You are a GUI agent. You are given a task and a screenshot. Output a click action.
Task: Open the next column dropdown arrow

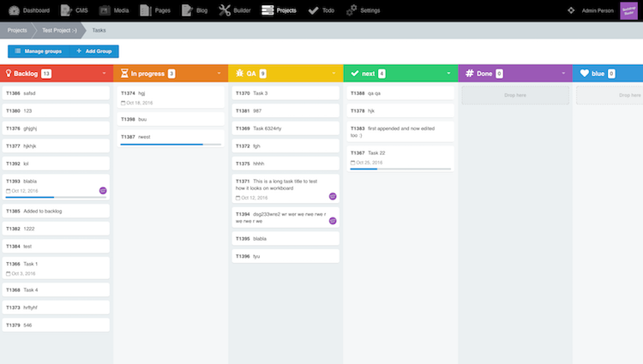click(448, 74)
